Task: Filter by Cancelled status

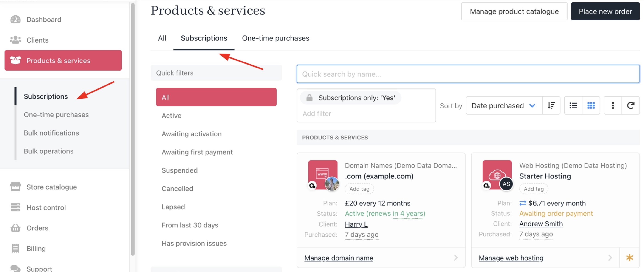Action: coord(177,189)
